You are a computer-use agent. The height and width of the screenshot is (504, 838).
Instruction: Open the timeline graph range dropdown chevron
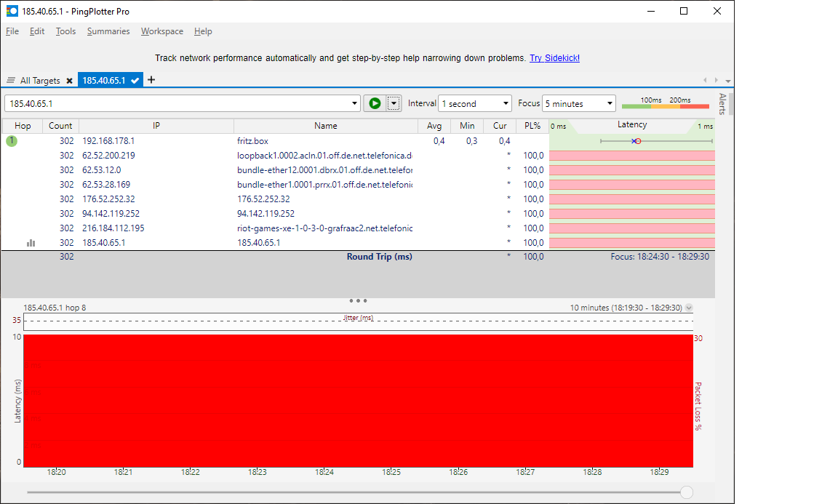(x=689, y=308)
